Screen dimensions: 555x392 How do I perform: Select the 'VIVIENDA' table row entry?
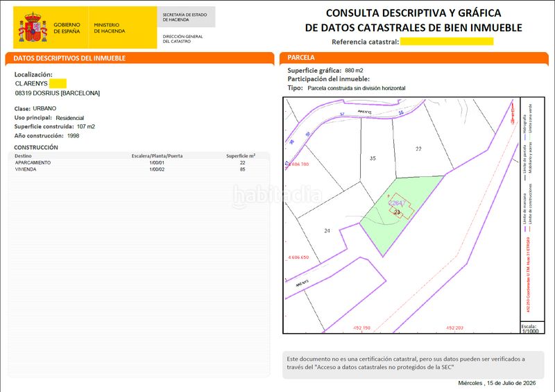[26, 169]
